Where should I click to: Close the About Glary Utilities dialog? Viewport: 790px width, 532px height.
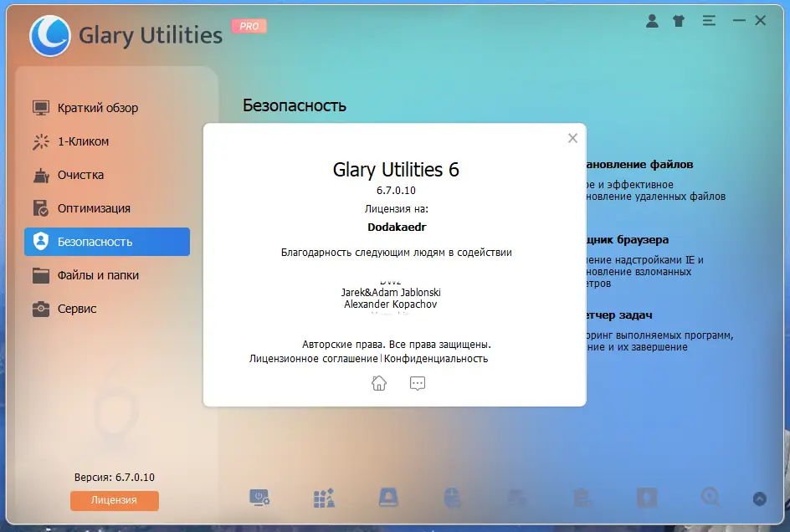click(572, 138)
